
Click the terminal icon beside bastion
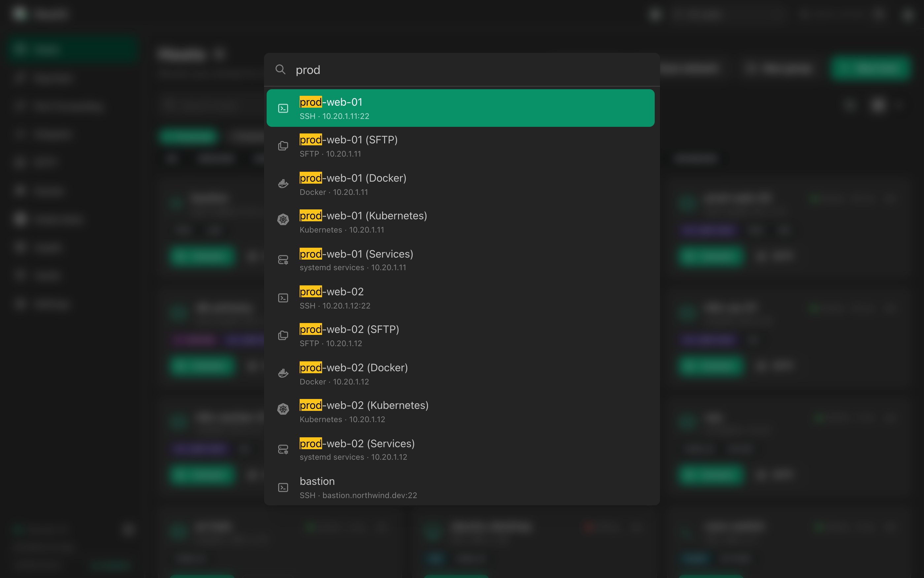pyautogui.click(x=283, y=488)
